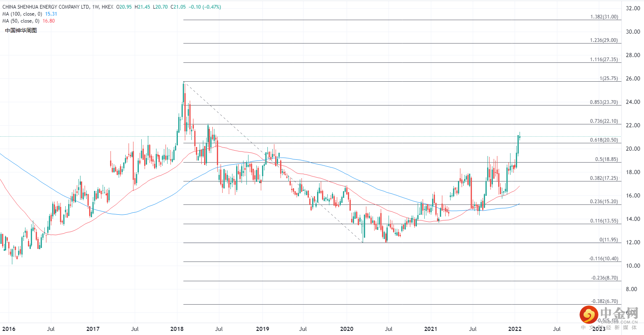
Task: Click the Fibonacci label -0.382(6.70)
Action: coord(605,301)
